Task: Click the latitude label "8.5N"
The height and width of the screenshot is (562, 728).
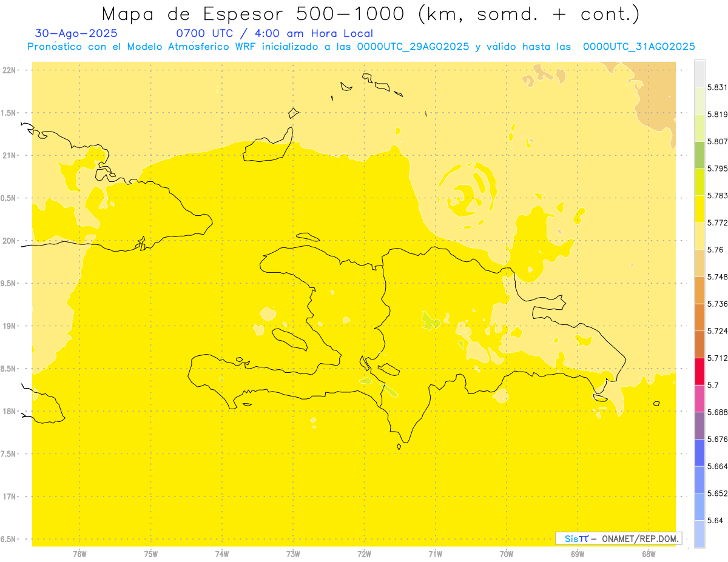Action: click(x=8, y=369)
